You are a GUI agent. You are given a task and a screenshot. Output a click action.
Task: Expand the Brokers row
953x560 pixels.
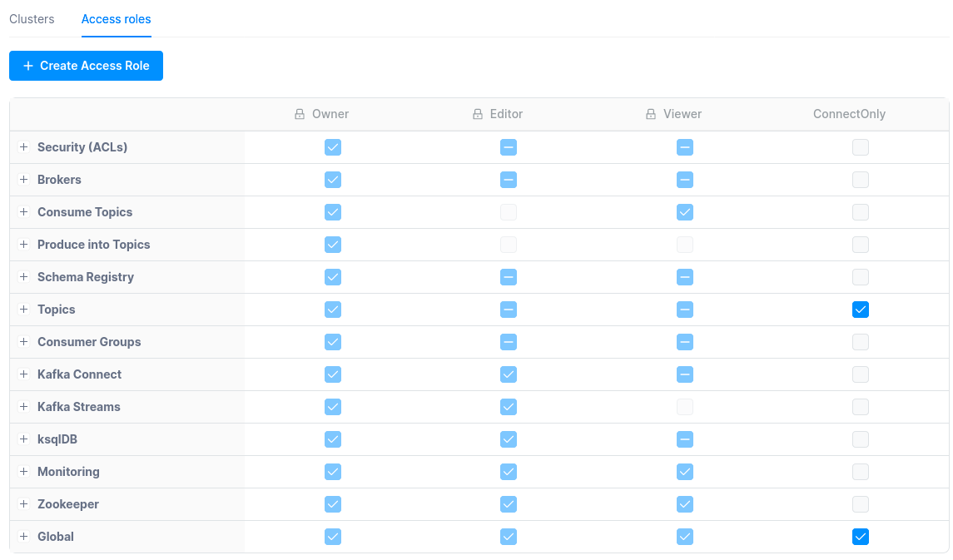tap(23, 179)
